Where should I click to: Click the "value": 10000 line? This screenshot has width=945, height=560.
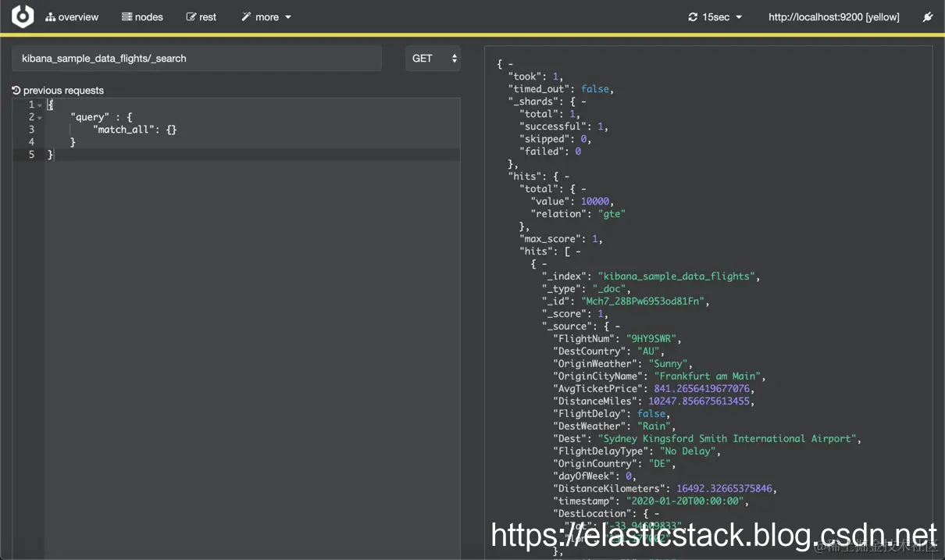[x=572, y=202]
